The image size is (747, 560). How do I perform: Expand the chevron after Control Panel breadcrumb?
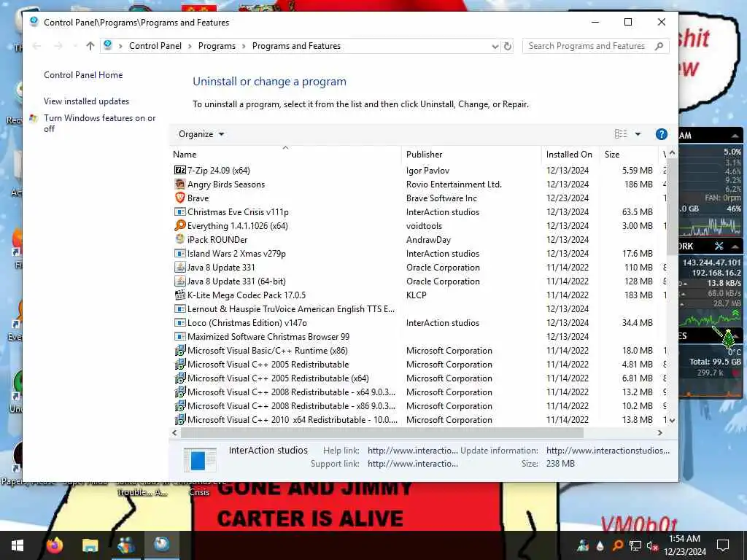click(190, 46)
